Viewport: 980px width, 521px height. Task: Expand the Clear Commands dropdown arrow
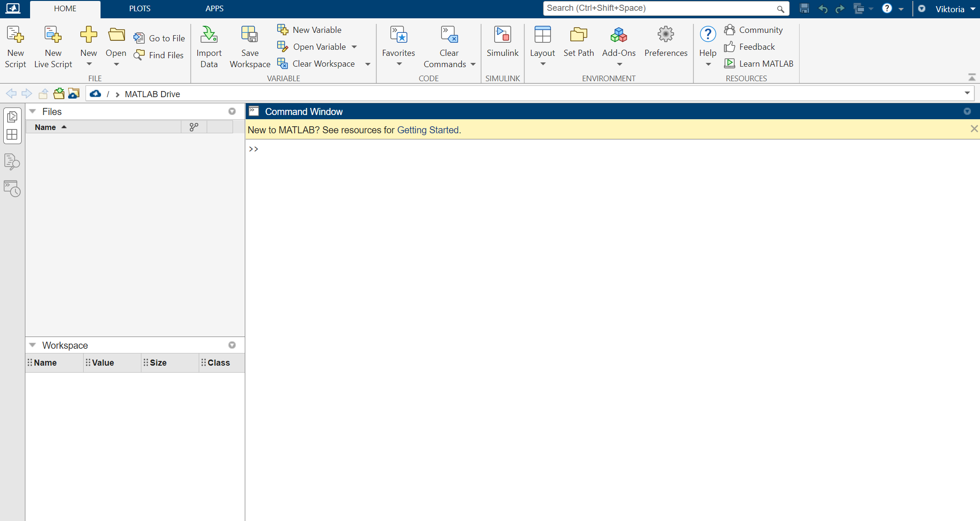[473, 64]
